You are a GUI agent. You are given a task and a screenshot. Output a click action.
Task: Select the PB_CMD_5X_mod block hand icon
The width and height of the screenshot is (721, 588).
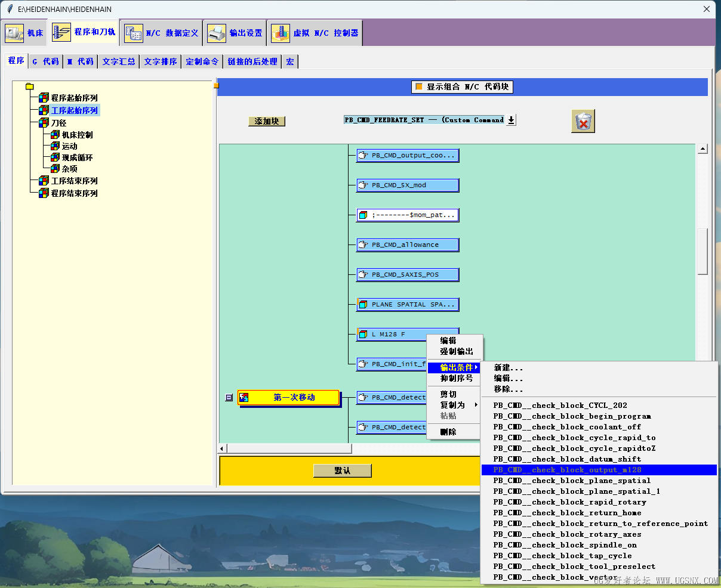pyautogui.click(x=363, y=185)
